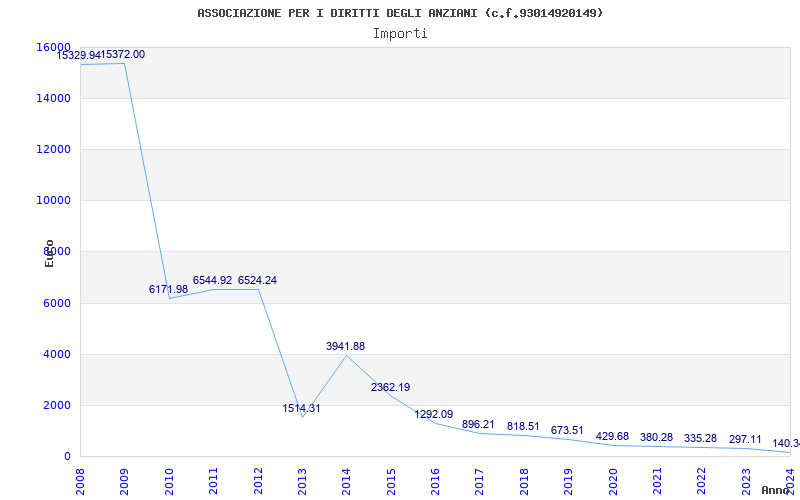The image size is (800, 500).
Task: Select year 2021 on the x-axis
Action: pos(657,481)
